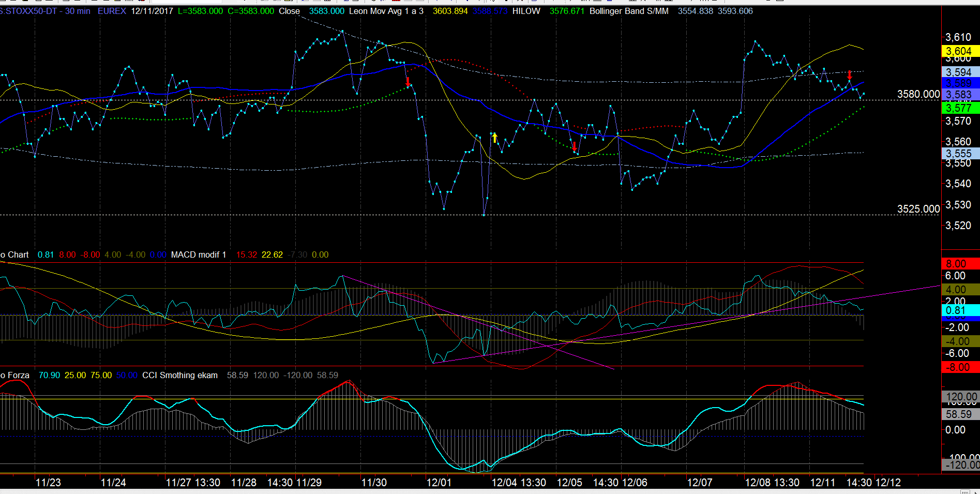Click the 11/27 13:30 time axis label

click(x=193, y=483)
